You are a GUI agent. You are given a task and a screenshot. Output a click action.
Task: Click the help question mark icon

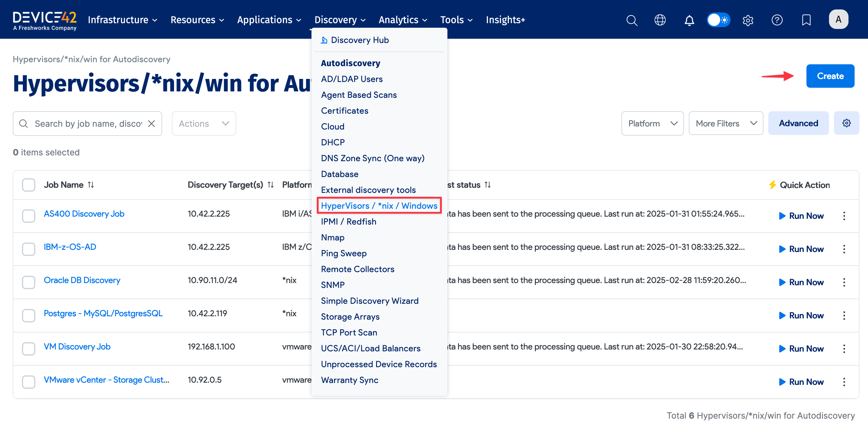coord(777,20)
